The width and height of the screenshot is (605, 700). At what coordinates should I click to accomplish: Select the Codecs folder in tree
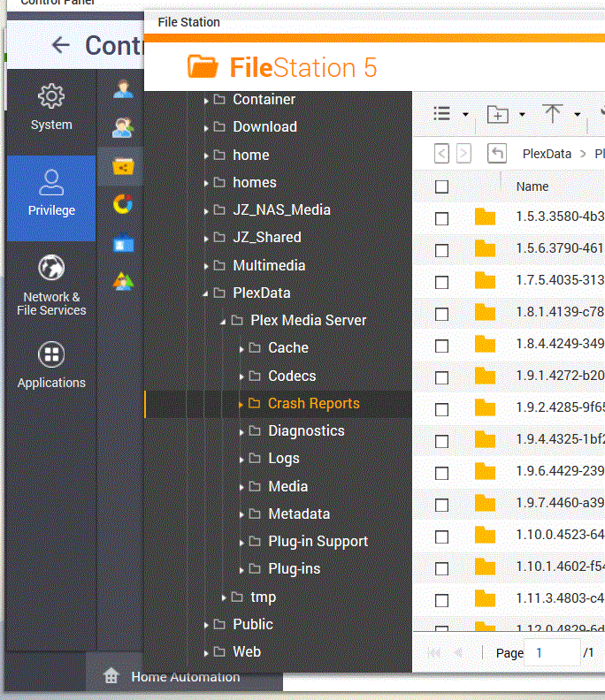(292, 376)
